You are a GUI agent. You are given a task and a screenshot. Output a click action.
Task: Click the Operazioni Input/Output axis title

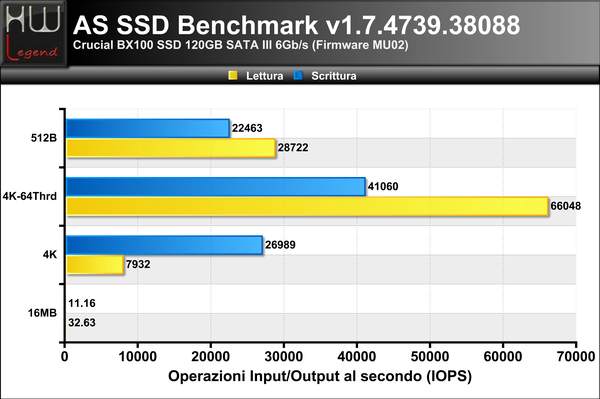[320, 376]
